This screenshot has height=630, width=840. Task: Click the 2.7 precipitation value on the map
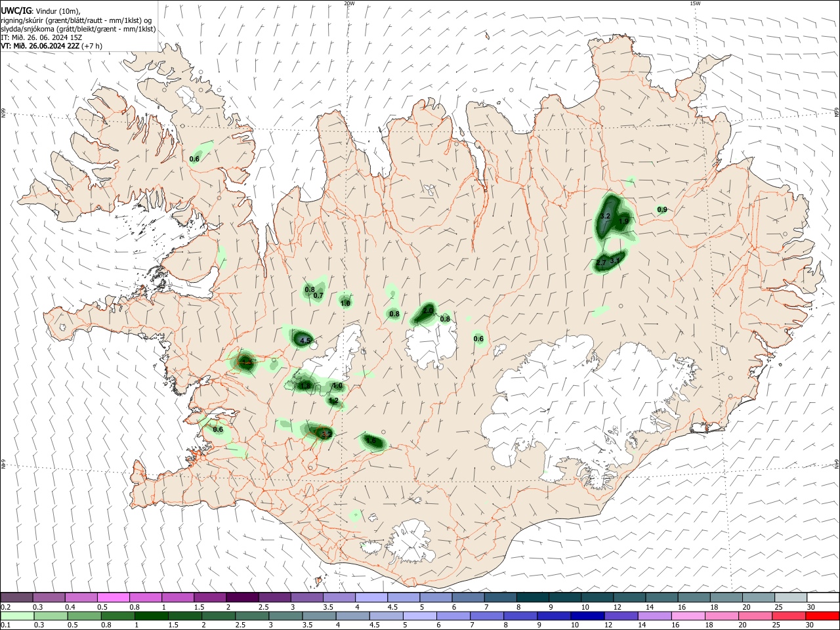pyautogui.click(x=600, y=263)
